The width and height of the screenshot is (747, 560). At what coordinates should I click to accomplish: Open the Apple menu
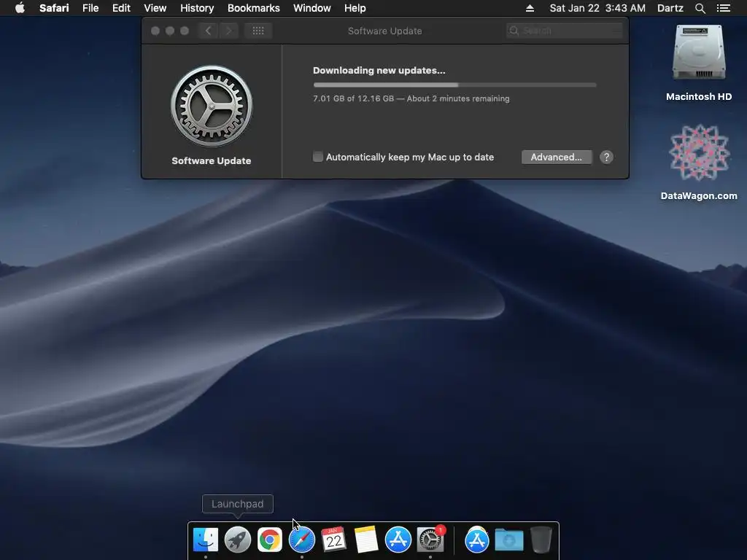(x=20, y=8)
